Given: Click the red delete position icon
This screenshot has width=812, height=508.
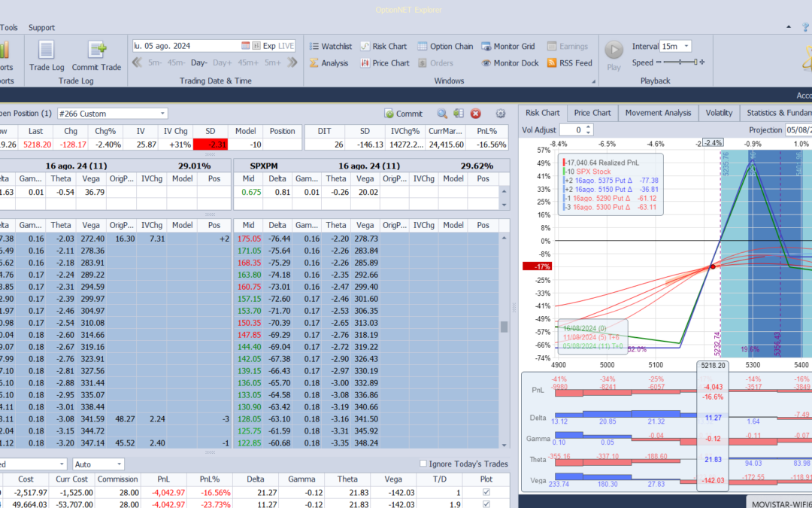Looking at the screenshot, I should (x=475, y=114).
